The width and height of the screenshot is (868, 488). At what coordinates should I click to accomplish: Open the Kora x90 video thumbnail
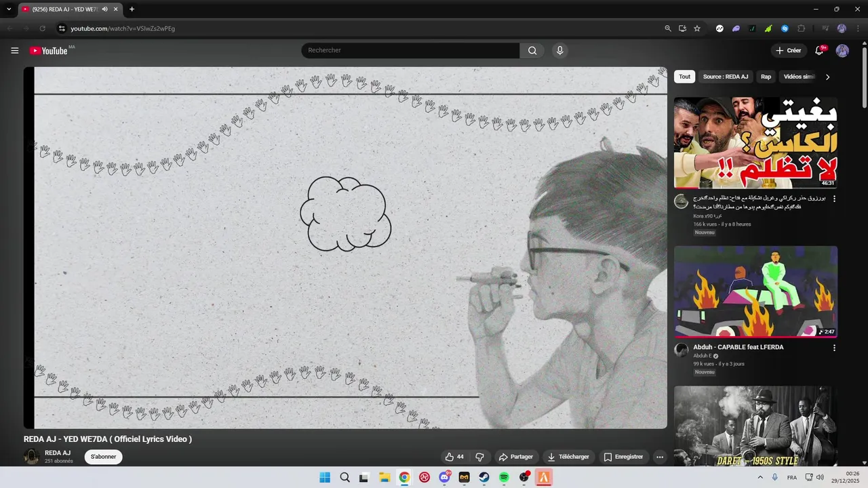pyautogui.click(x=755, y=142)
